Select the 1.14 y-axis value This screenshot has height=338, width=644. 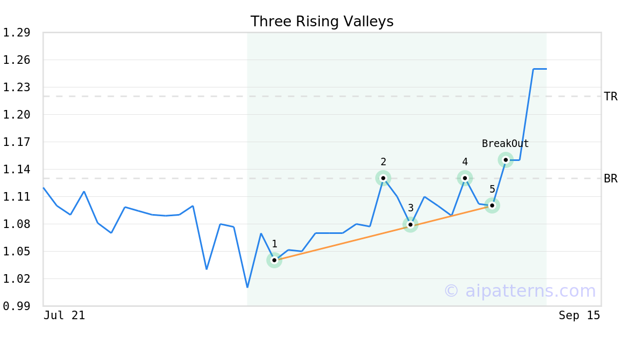click(x=16, y=170)
